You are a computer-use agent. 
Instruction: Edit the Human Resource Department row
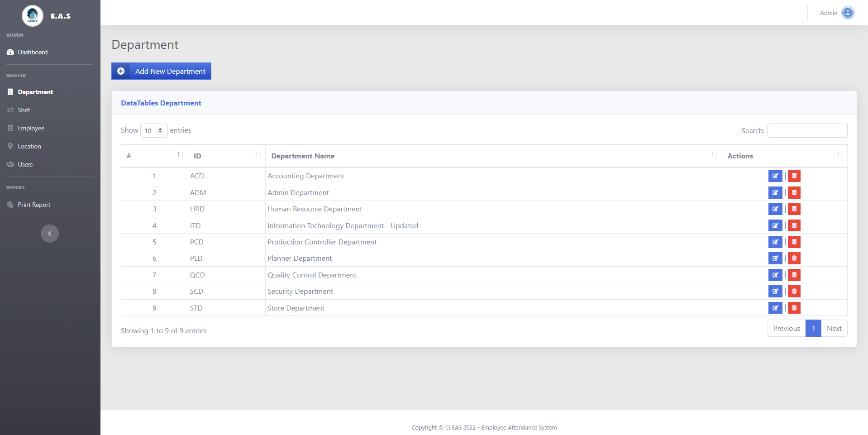[x=775, y=209]
